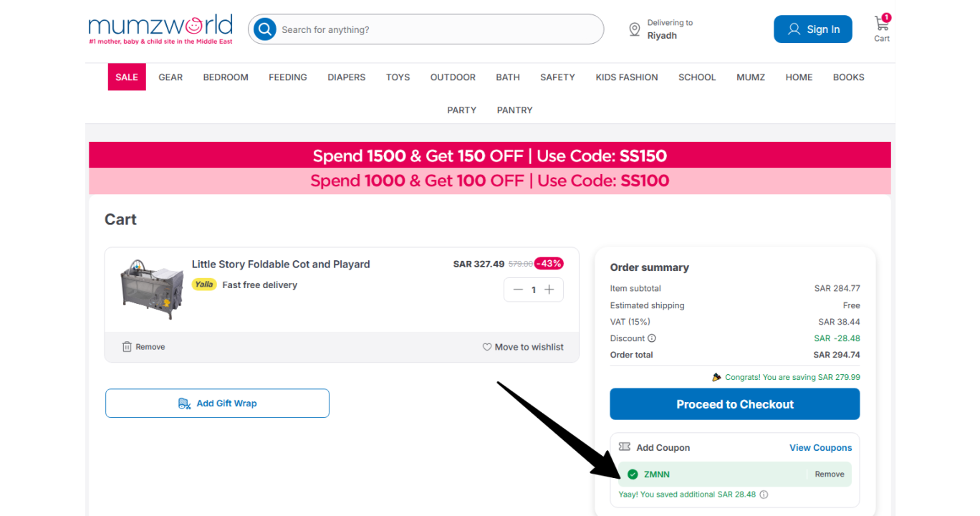The height and width of the screenshot is (516, 980).
Task: Decrease quantity with the minus button
Action: pos(518,290)
